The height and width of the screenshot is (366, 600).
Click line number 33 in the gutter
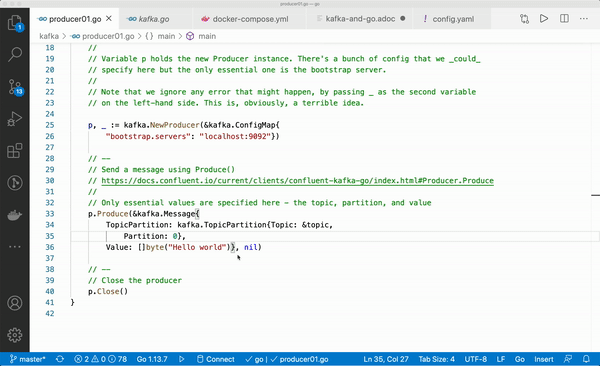(50, 214)
